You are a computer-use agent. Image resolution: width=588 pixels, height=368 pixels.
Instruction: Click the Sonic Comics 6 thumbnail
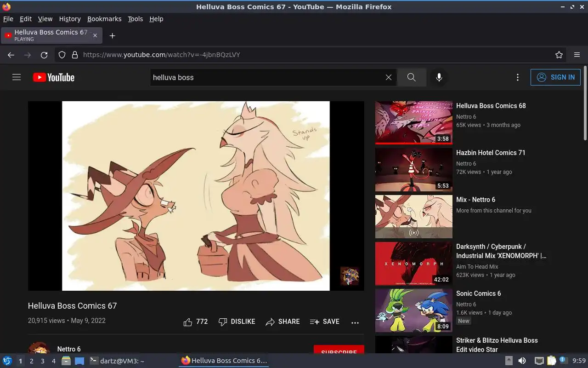tap(414, 310)
